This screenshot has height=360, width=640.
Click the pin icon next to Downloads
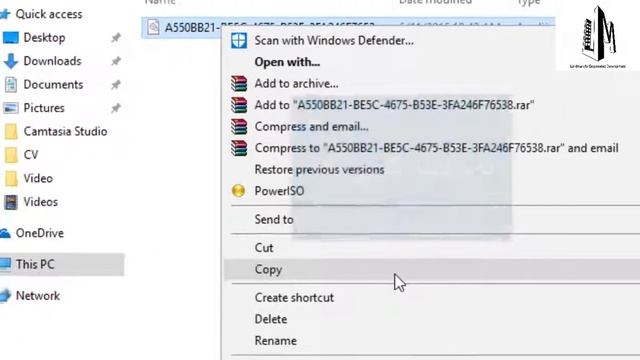click(116, 61)
